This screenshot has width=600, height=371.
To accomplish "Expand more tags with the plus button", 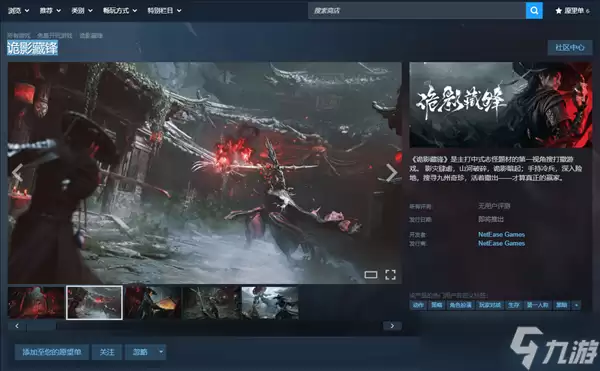I will (576, 305).
